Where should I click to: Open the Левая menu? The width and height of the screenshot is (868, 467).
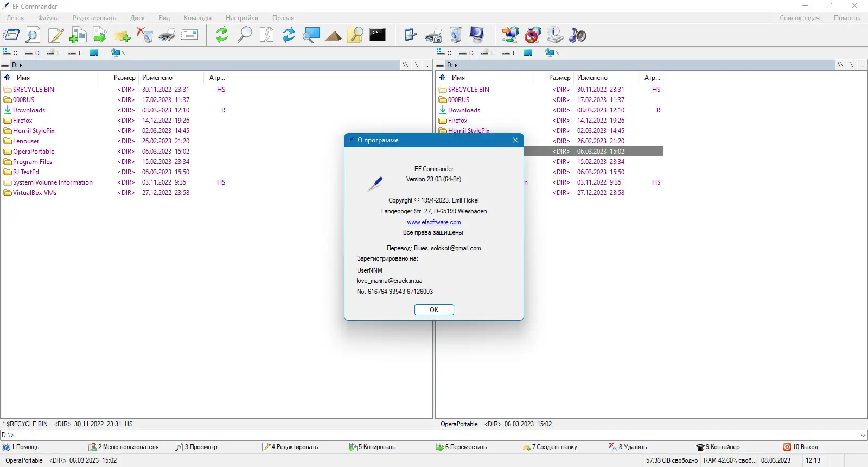coord(15,18)
